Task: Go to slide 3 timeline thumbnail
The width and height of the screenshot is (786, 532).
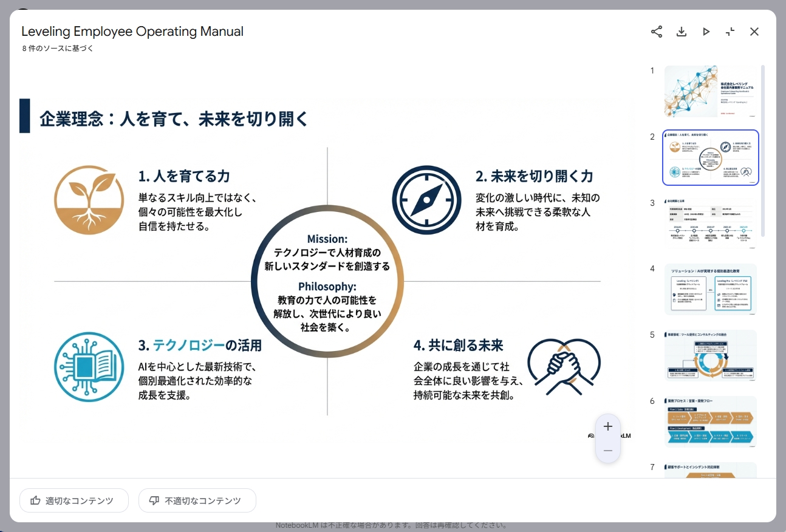Action: pyautogui.click(x=711, y=223)
